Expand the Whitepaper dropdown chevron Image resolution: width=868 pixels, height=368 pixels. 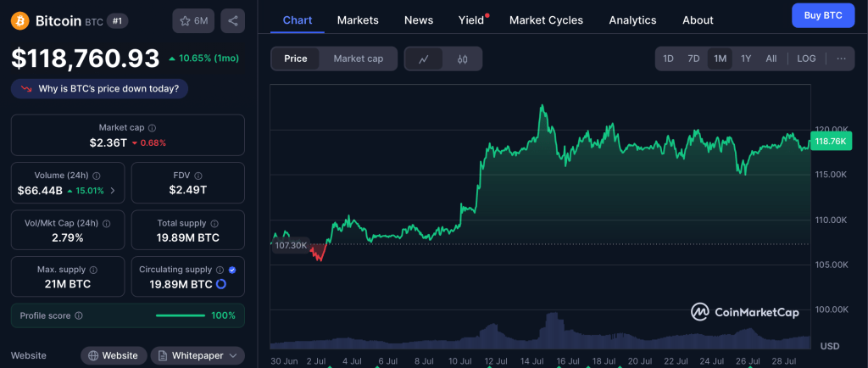coord(233,355)
